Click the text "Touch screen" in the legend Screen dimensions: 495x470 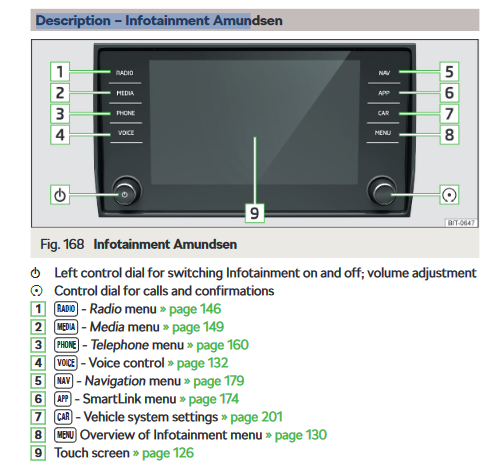(x=92, y=453)
